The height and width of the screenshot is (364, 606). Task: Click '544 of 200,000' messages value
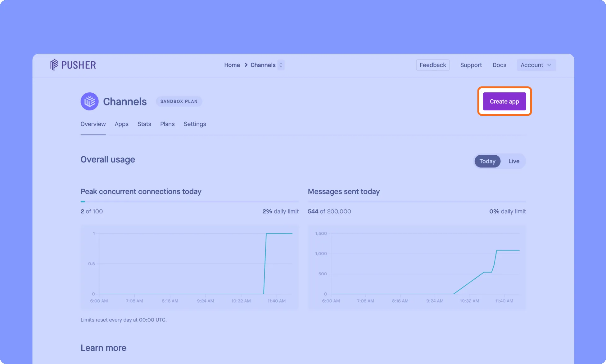pos(329,211)
